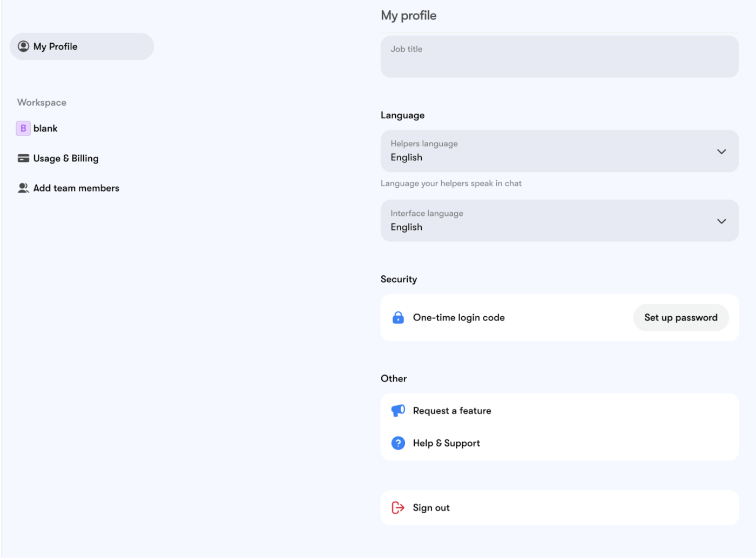756x558 pixels.
Task: Open the My Profile sidebar item
Action: pos(81,46)
